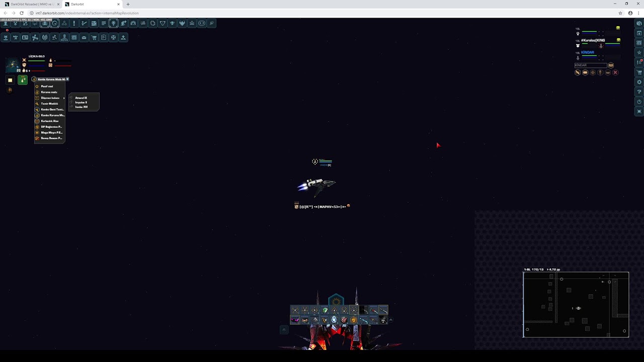The image size is (644, 362).
Task: Select Attend IX in submenu
Action: (x=81, y=98)
